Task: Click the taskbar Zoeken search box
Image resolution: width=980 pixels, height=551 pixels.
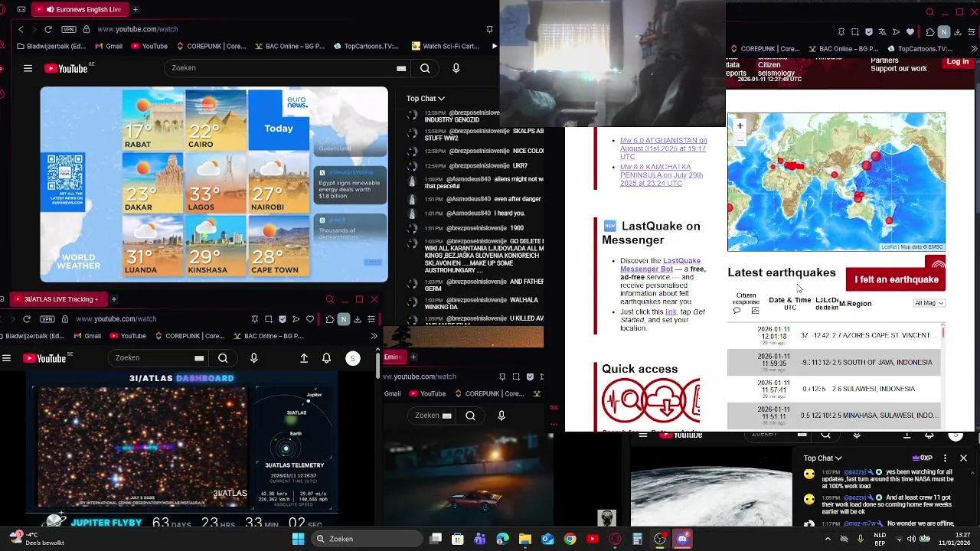Action: (367, 539)
